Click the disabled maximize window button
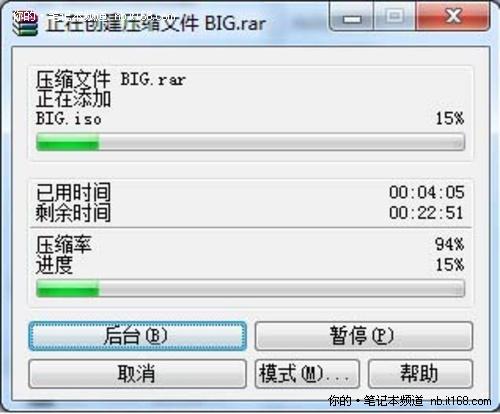500x414 pixels. click(x=395, y=16)
